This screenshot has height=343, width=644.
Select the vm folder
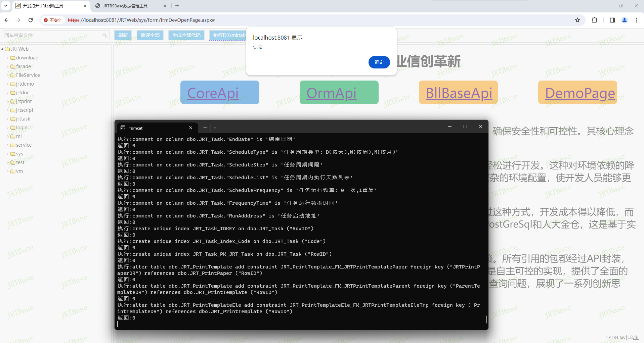(19, 171)
